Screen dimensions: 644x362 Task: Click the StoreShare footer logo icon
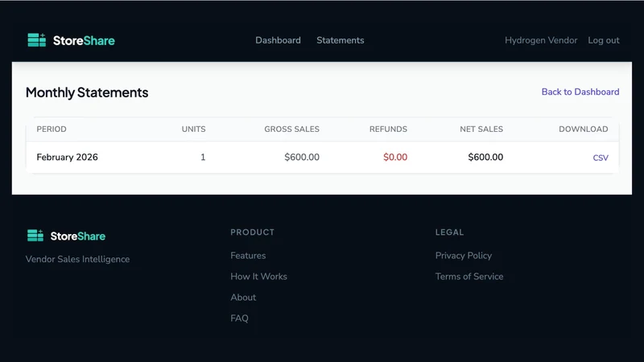pos(35,236)
